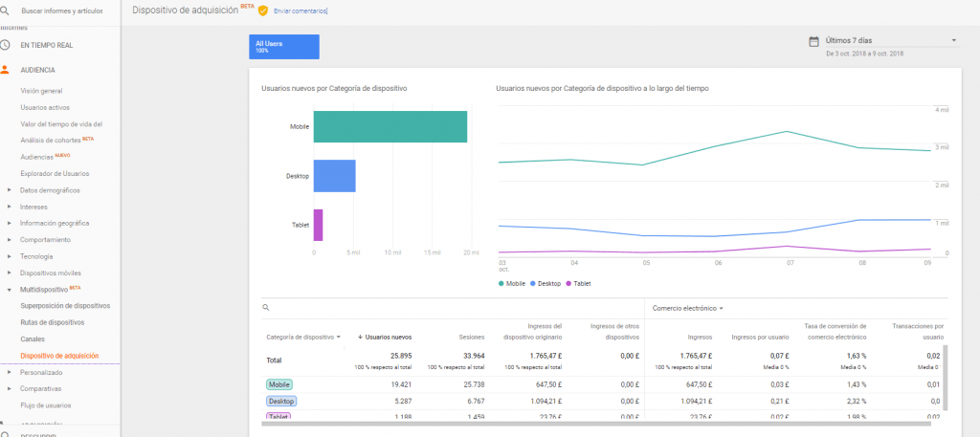980x437 pixels.
Task: Toggle the Tablet legend dot
Action: 568,283
